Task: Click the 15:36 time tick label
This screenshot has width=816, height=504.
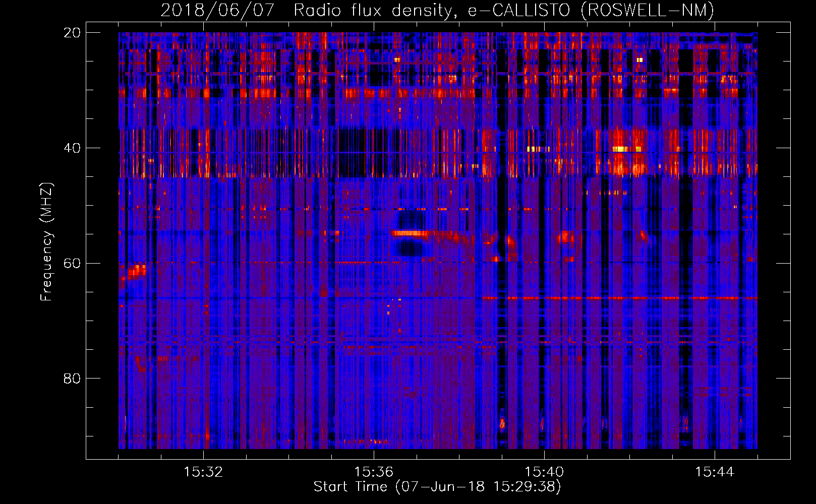Action: pyautogui.click(x=374, y=472)
